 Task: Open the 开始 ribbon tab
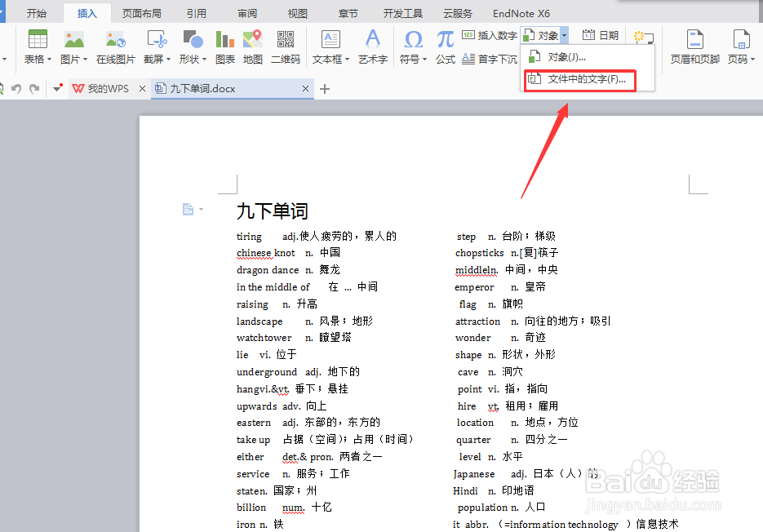coord(37,13)
